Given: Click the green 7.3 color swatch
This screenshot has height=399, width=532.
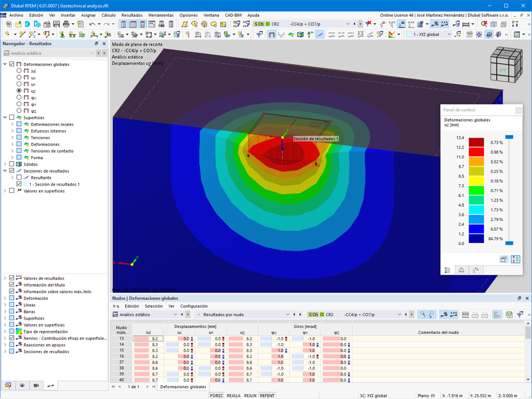Looking at the screenshot, I should click(x=476, y=190).
